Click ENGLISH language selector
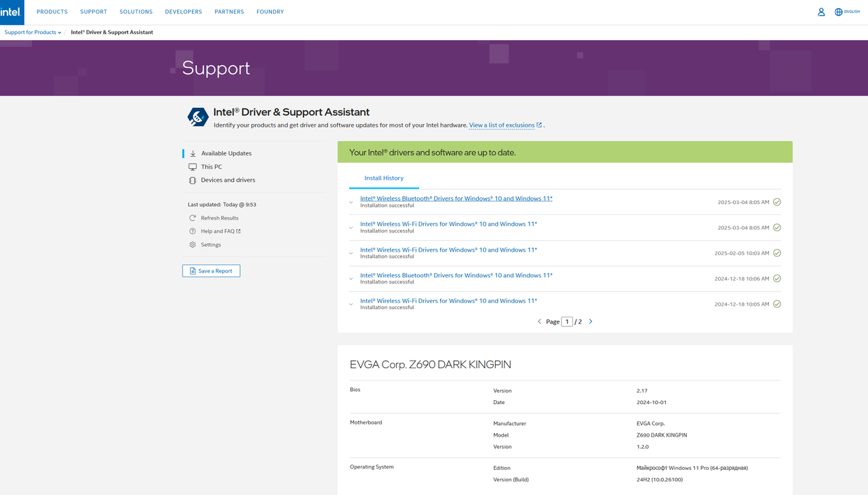Screen dimensions: 868x495 click(852, 12)
